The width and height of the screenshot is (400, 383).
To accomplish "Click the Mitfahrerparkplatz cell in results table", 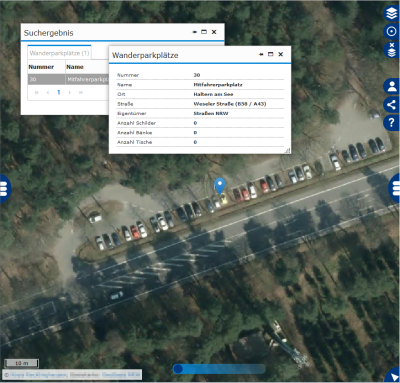I will point(87,79).
